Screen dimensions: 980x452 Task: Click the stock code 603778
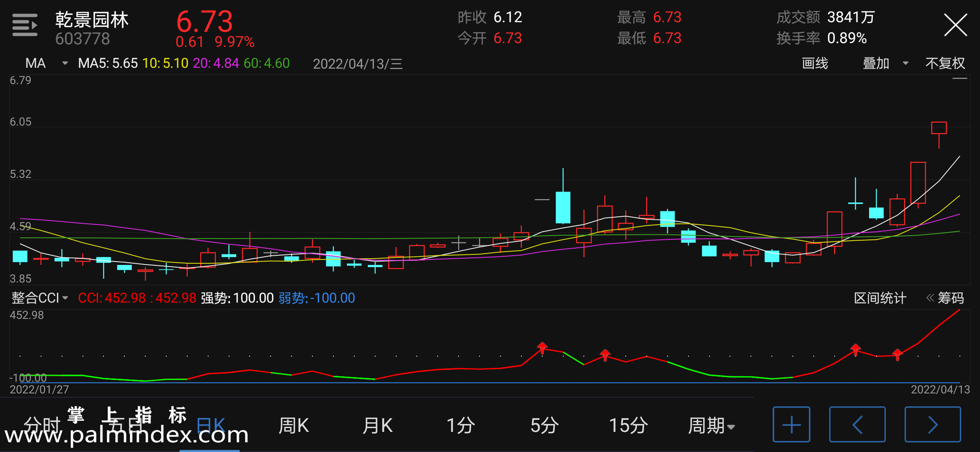pyautogui.click(x=83, y=39)
